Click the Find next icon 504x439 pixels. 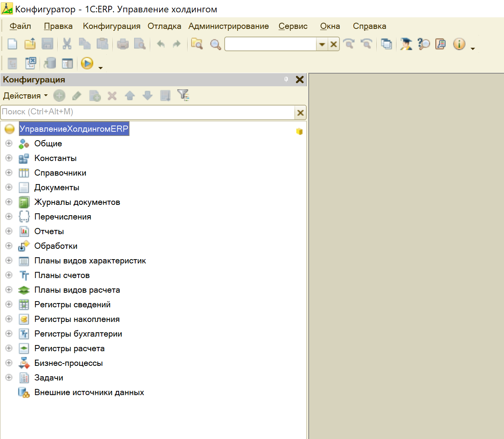[x=349, y=44]
